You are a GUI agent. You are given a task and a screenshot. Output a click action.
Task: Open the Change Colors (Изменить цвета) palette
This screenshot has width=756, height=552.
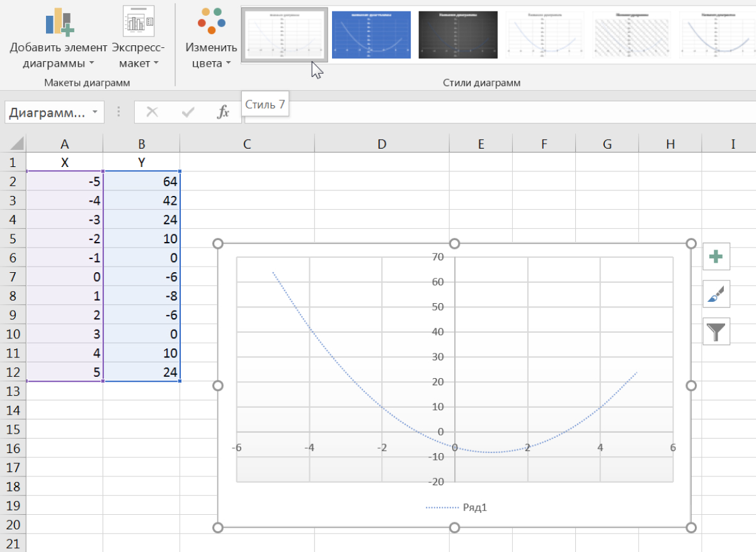[211, 37]
